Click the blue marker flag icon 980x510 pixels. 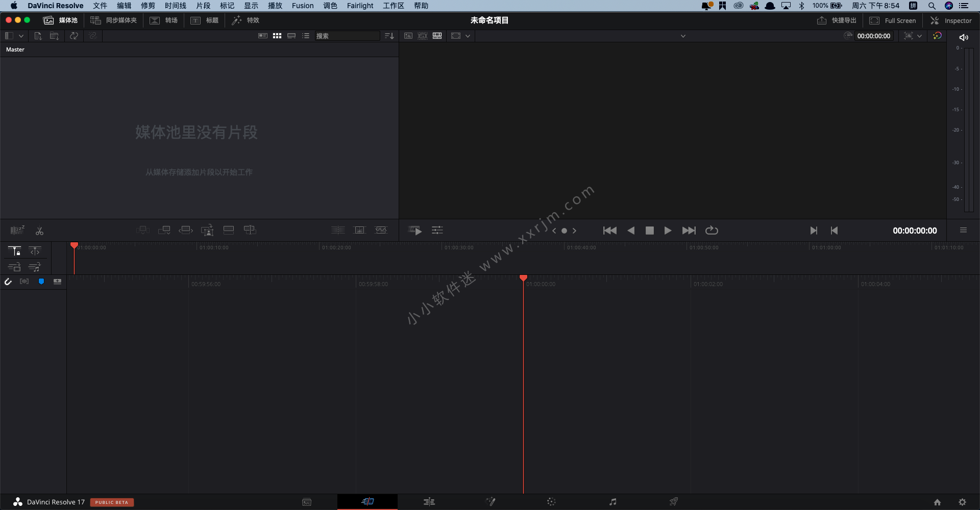tap(41, 282)
